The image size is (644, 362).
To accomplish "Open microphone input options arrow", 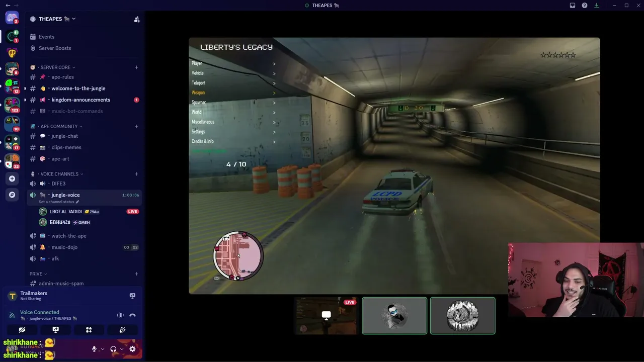I will pyautogui.click(x=103, y=349).
